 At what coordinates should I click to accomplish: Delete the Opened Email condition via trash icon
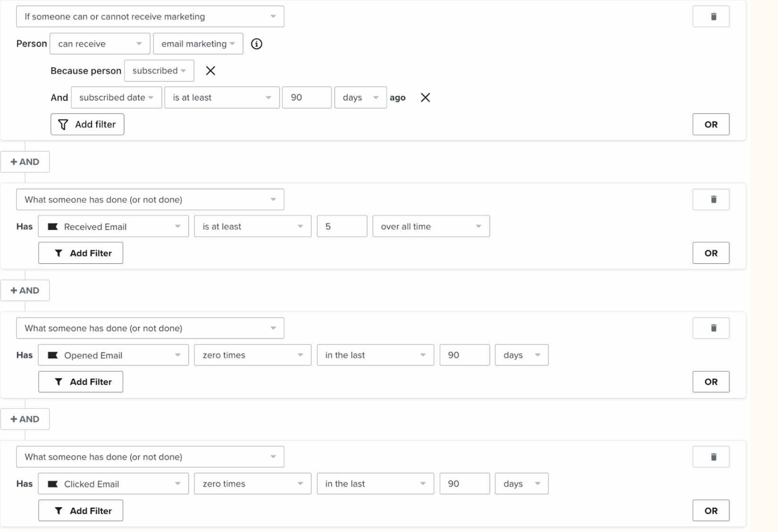(x=710, y=328)
